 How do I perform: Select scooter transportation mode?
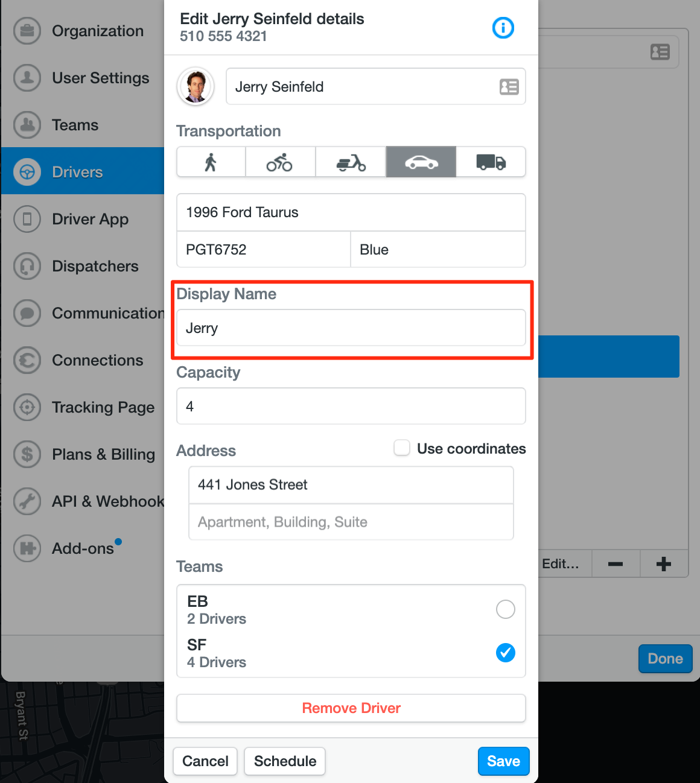(351, 162)
